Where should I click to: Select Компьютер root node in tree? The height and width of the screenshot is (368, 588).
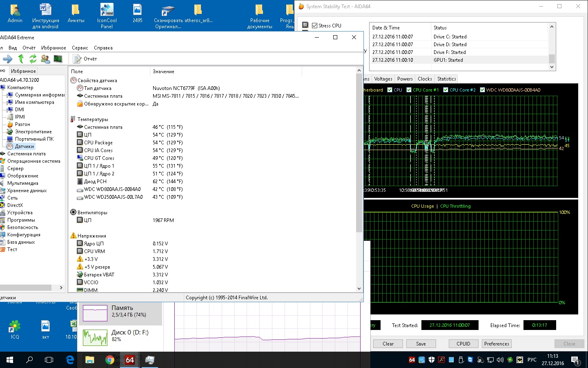point(20,88)
